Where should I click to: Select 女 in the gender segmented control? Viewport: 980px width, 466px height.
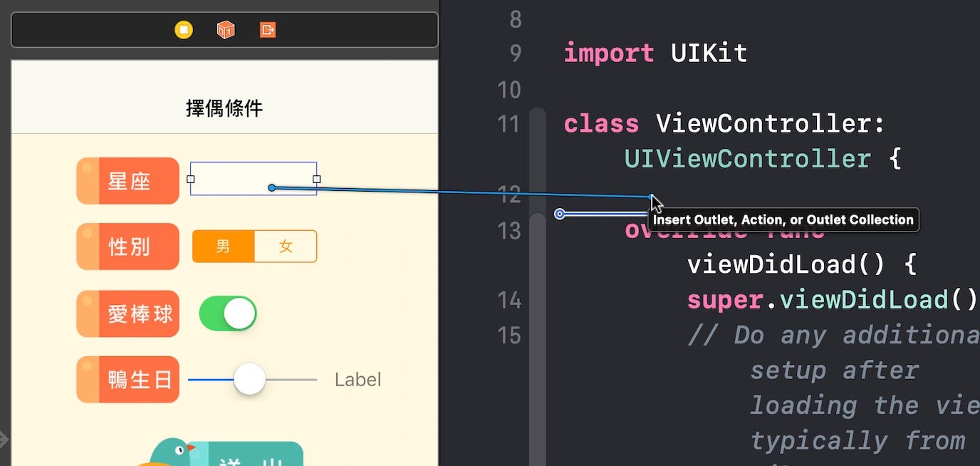(285, 246)
